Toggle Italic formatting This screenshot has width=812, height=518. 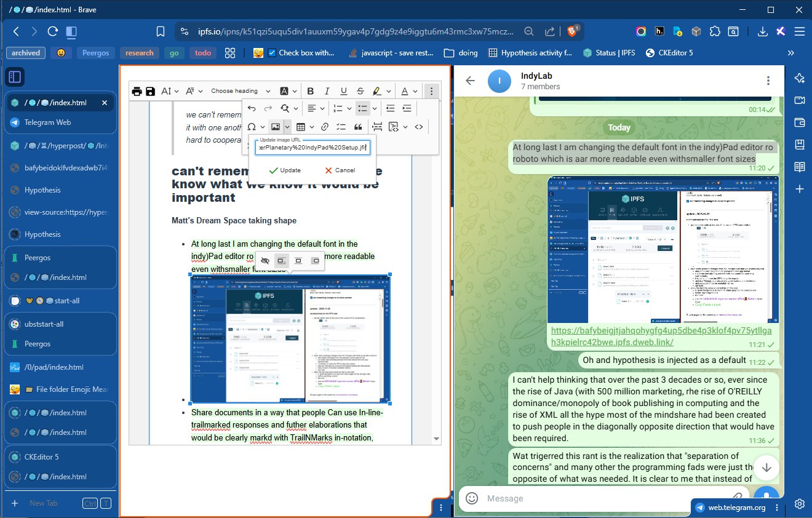point(327,91)
